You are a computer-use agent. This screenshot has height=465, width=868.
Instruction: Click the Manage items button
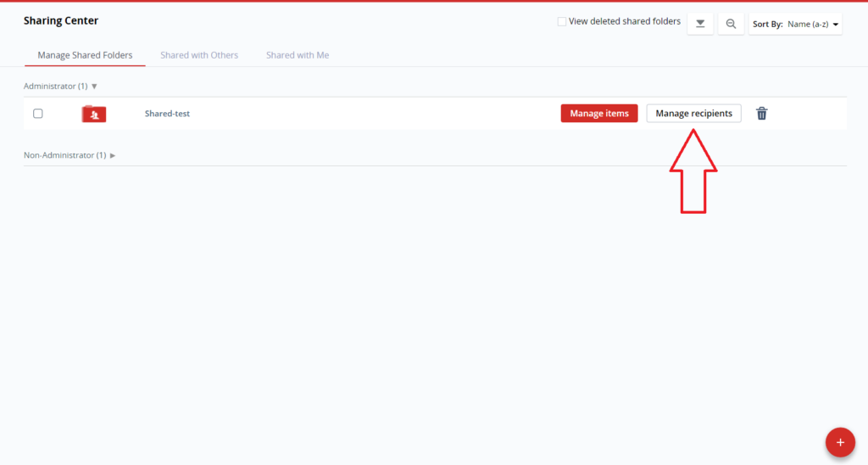(598, 114)
